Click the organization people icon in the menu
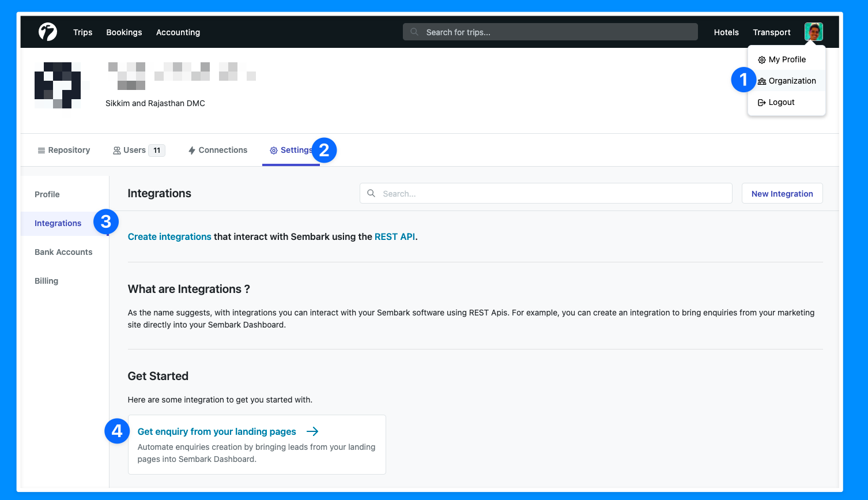Viewport: 868px width, 500px height. tap(762, 81)
